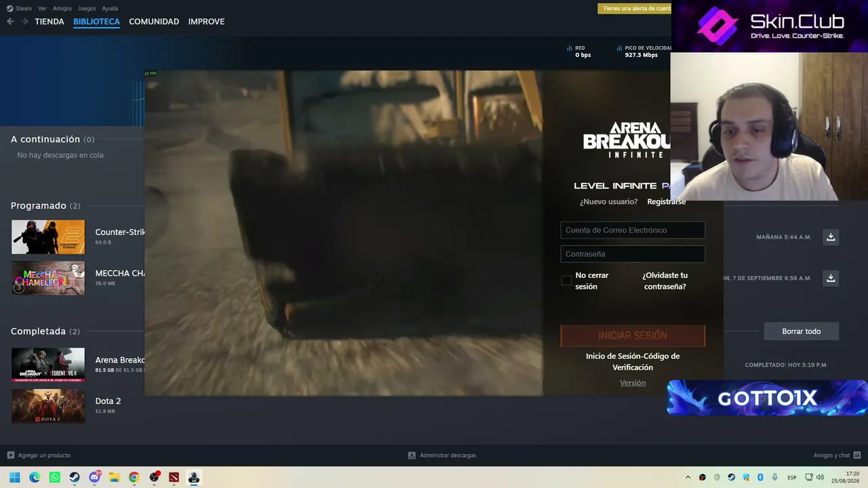The image size is (868, 488).
Task: Switch the ESP keyboard language indicator
Action: tap(792, 477)
